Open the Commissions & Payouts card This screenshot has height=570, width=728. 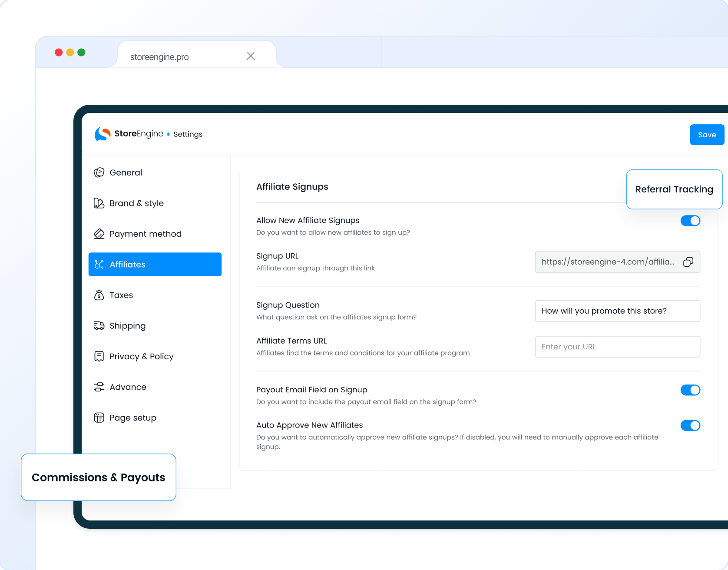(x=99, y=477)
